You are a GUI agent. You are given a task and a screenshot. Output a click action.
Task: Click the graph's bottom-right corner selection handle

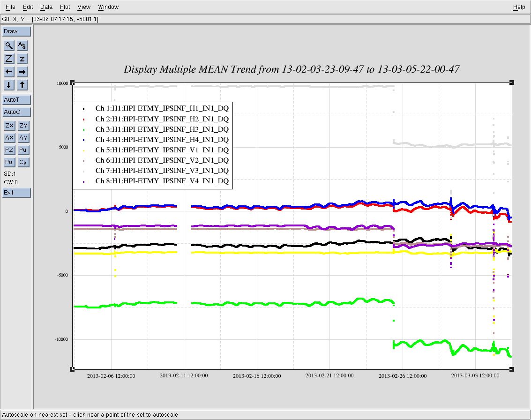512,369
